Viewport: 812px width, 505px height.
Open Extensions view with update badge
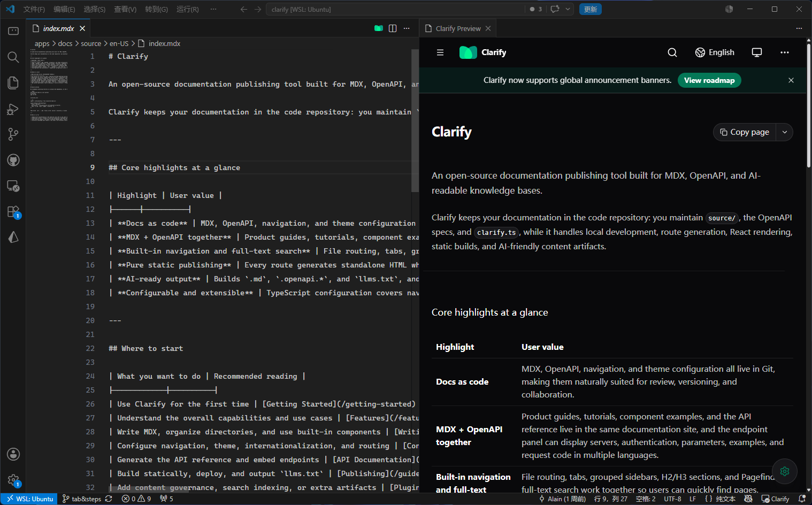(13, 211)
